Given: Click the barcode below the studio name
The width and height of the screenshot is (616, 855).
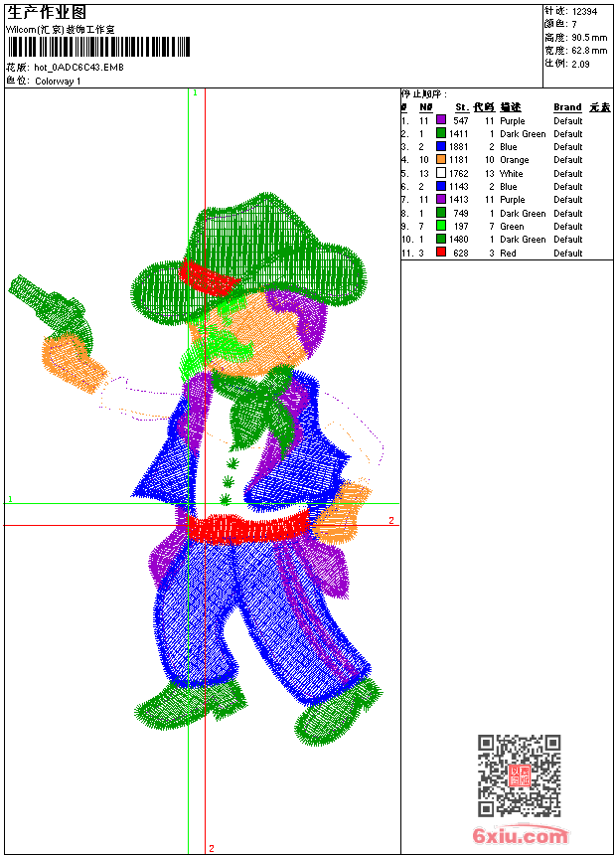Looking at the screenshot, I should (x=98, y=47).
